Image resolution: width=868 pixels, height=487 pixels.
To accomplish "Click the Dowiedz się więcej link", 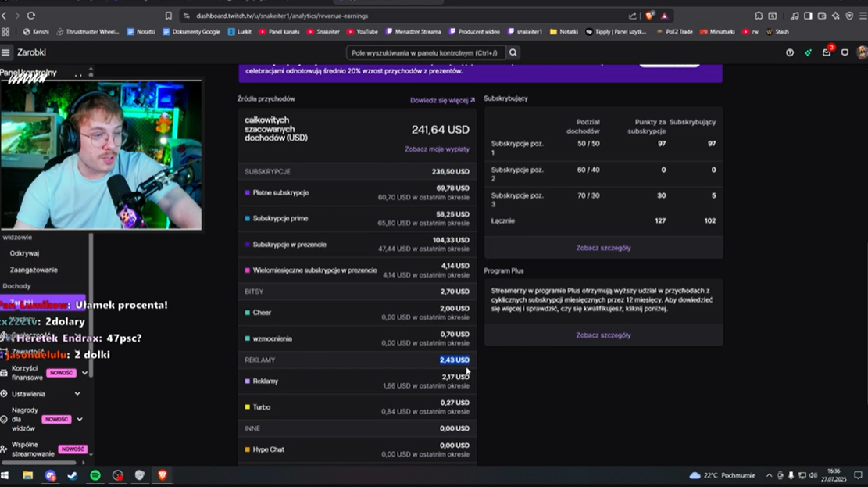I will pyautogui.click(x=442, y=100).
